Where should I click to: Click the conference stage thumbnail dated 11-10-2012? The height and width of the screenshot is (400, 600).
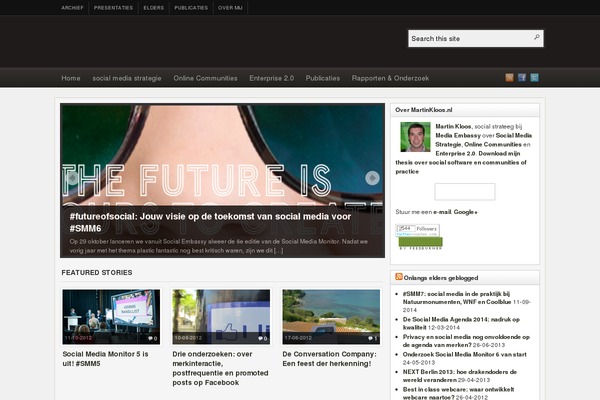pos(111,317)
